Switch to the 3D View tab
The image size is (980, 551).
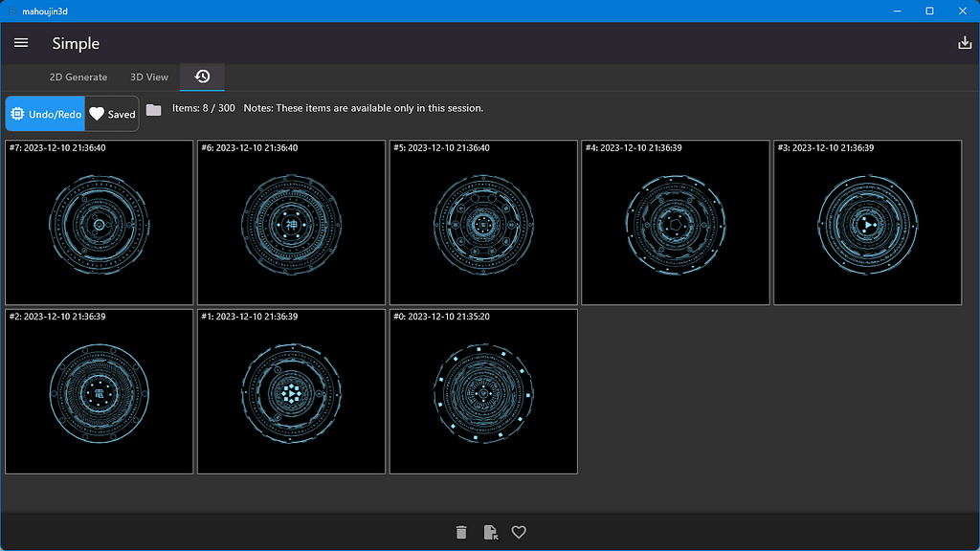148,77
